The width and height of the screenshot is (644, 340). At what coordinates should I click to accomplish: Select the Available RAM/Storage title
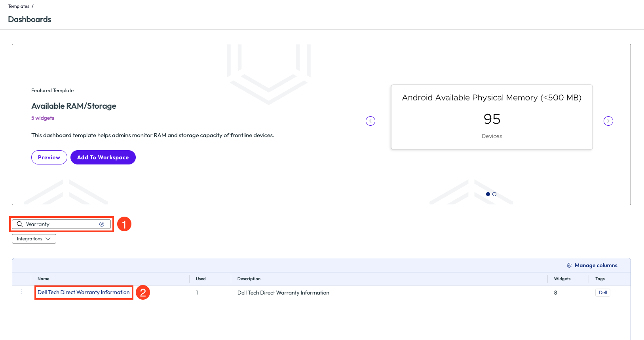[74, 106]
